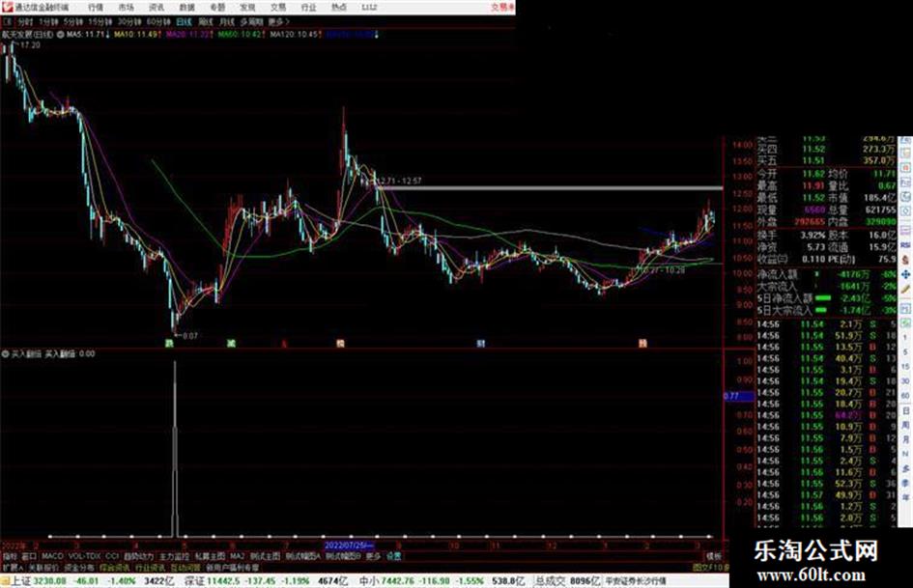Switch chart to 15分钟 period
The image size is (913, 588).
click(100, 21)
